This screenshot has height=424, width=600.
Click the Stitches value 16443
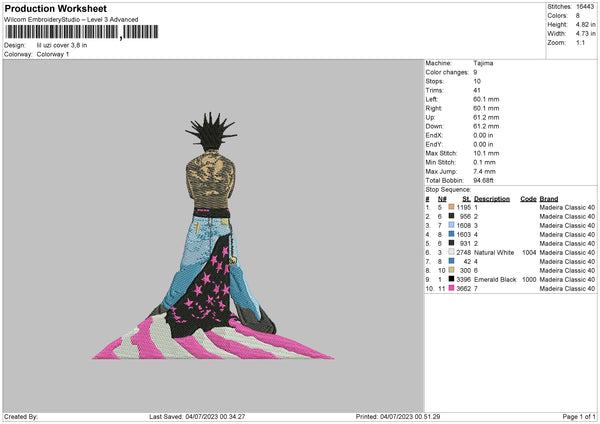point(585,7)
